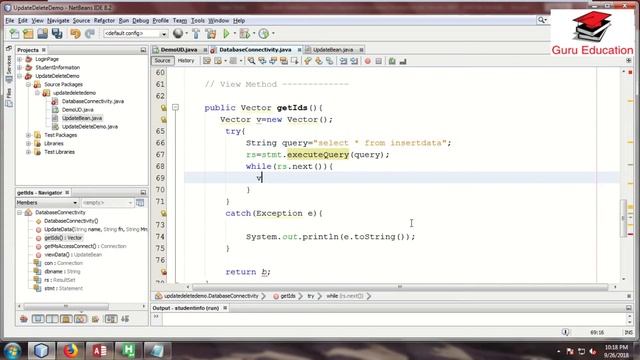Click the Build Project hammer icon

tap(196, 33)
